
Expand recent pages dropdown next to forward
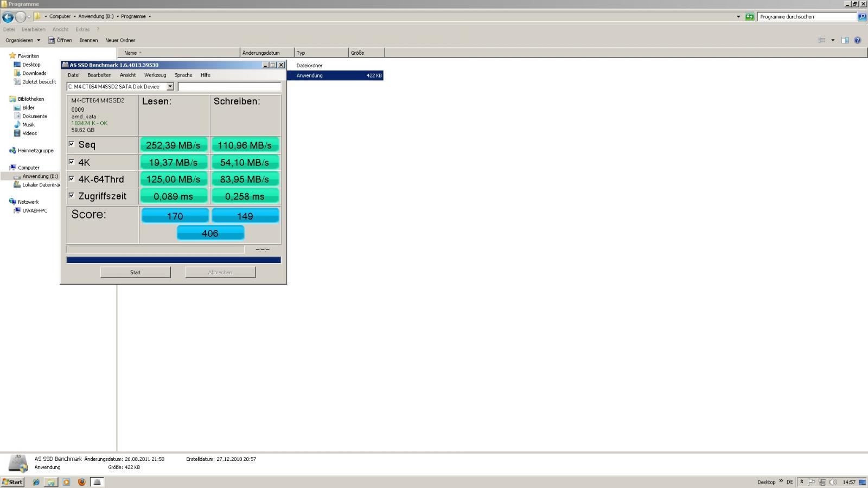[29, 17]
